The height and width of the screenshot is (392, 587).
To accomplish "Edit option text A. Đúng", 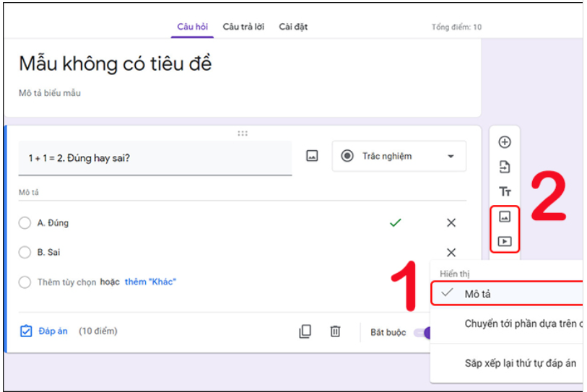I will [53, 223].
